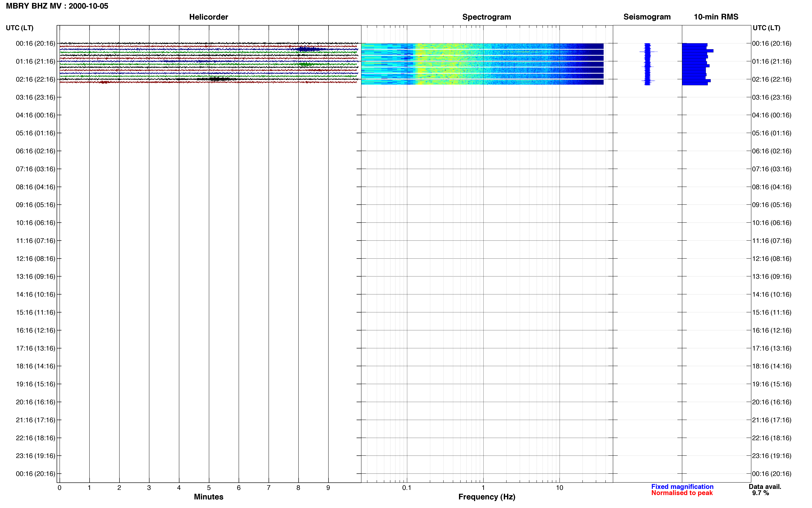Click the 9 tick on the Minutes axis

328,488
